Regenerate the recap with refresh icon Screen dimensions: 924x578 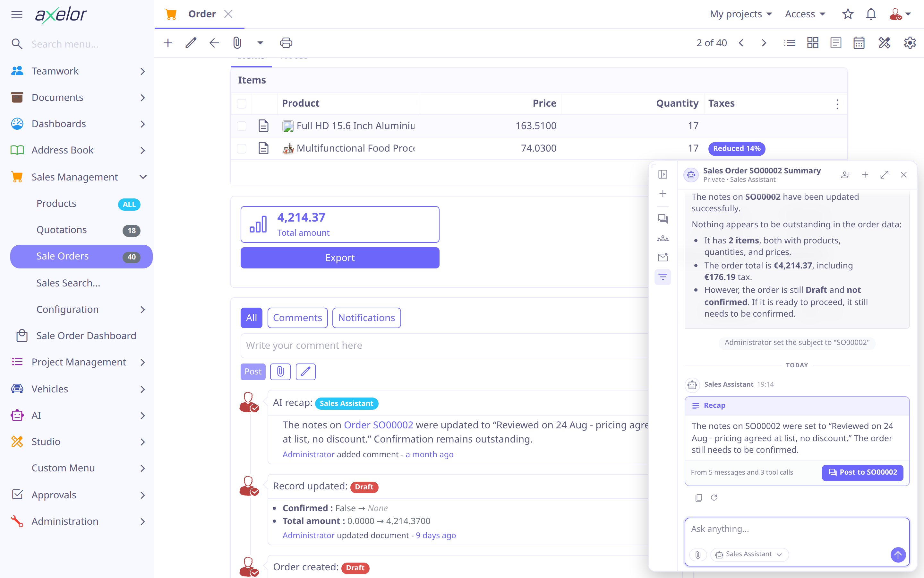(714, 497)
